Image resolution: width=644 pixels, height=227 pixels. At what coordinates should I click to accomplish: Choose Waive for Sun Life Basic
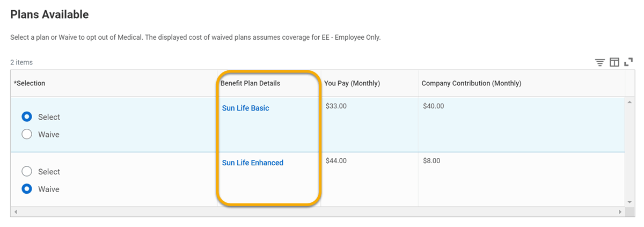point(26,135)
